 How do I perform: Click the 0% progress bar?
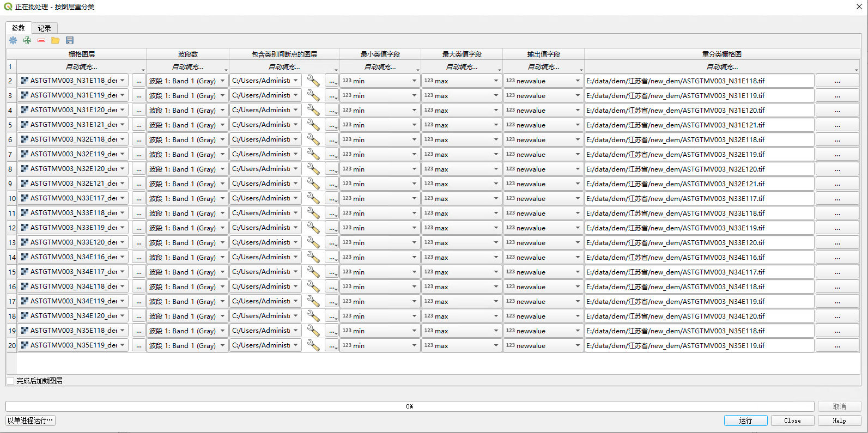(410, 406)
